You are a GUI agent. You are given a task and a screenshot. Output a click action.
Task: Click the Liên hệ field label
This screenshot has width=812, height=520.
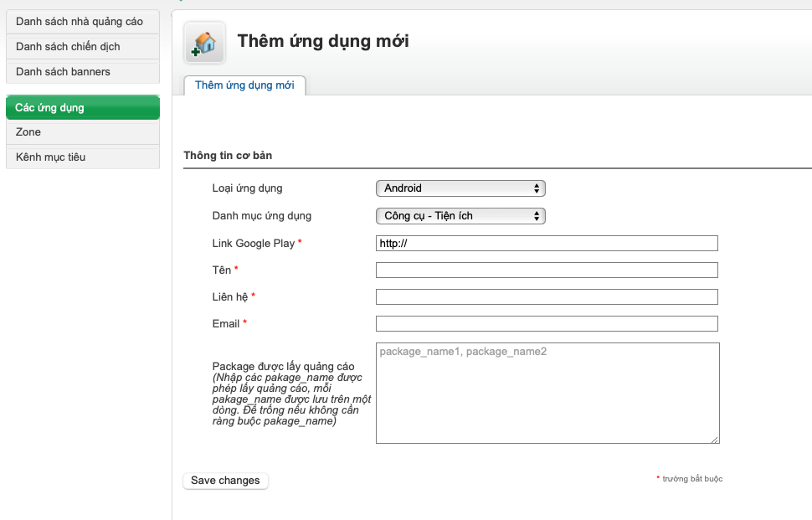click(230, 296)
